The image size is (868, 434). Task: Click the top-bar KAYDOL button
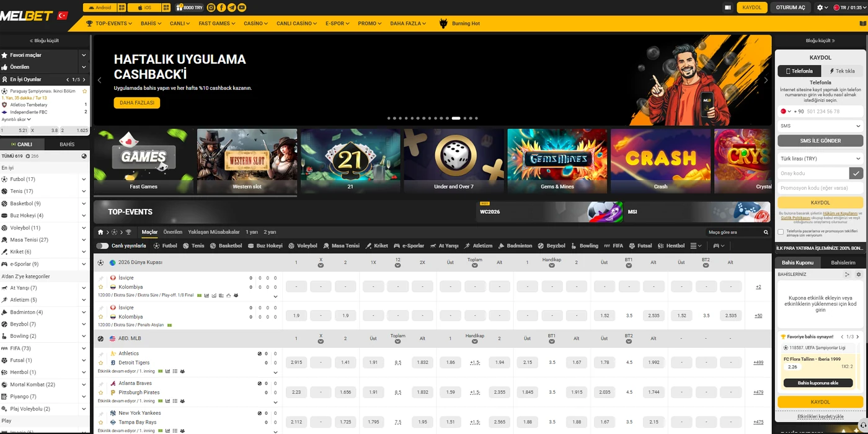pyautogui.click(x=752, y=7)
